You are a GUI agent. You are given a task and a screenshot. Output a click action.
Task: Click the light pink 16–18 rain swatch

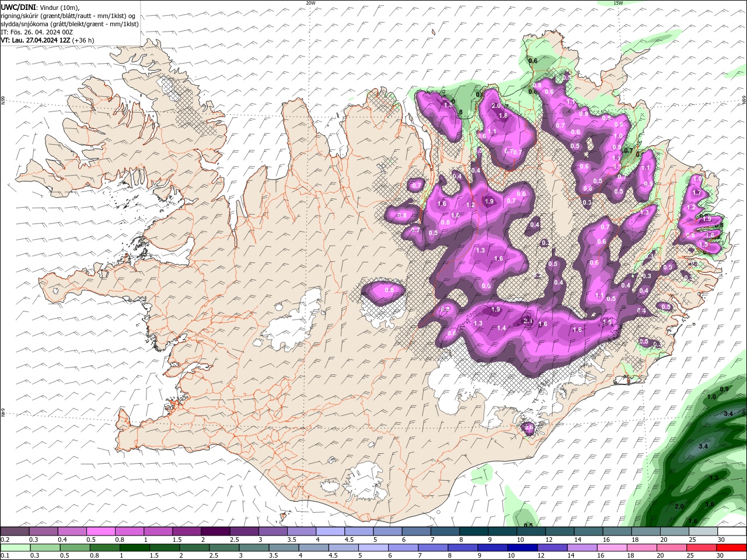pos(612,548)
